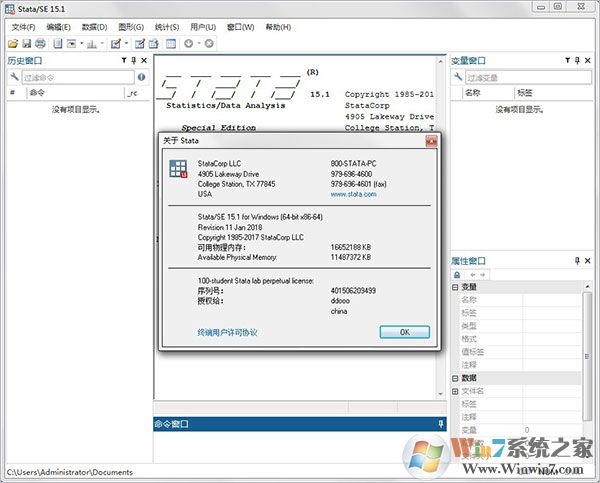Click the lock icon in 属性窗口
The width and height of the screenshot is (600, 483).
point(457,275)
